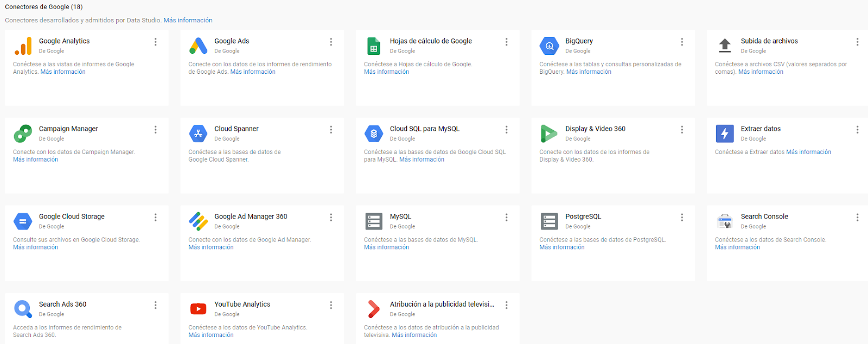The height and width of the screenshot is (344, 868).
Task: Select the Campaign Manager green icon
Action: click(x=23, y=133)
